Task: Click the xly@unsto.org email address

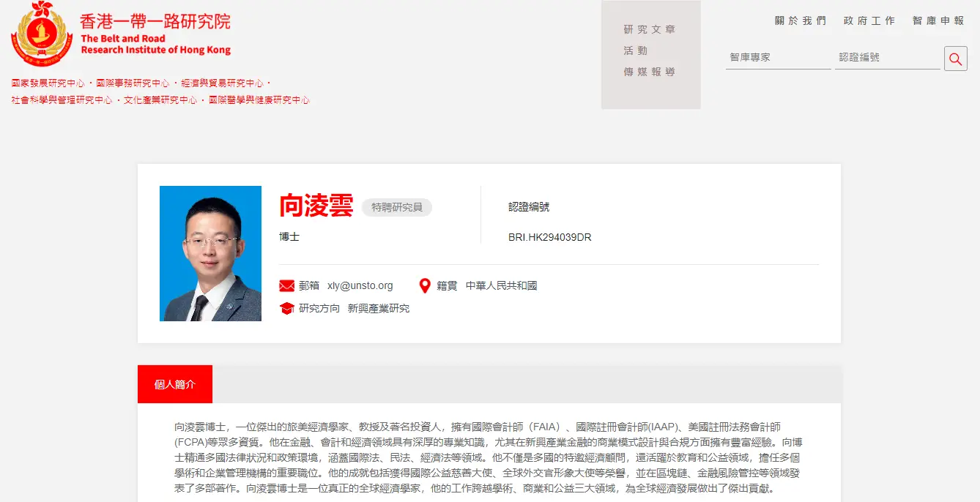Action: click(x=360, y=285)
